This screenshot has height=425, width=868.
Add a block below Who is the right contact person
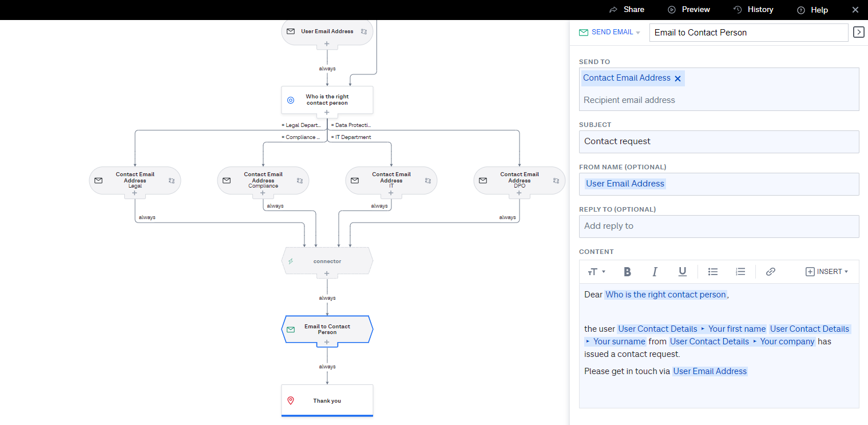point(327,112)
